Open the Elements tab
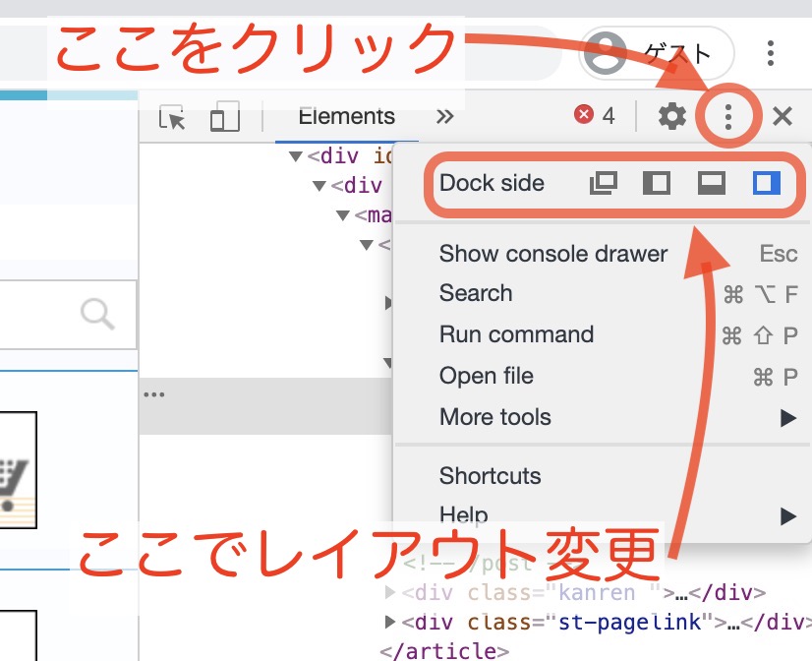This screenshot has width=812, height=661. [346, 116]
